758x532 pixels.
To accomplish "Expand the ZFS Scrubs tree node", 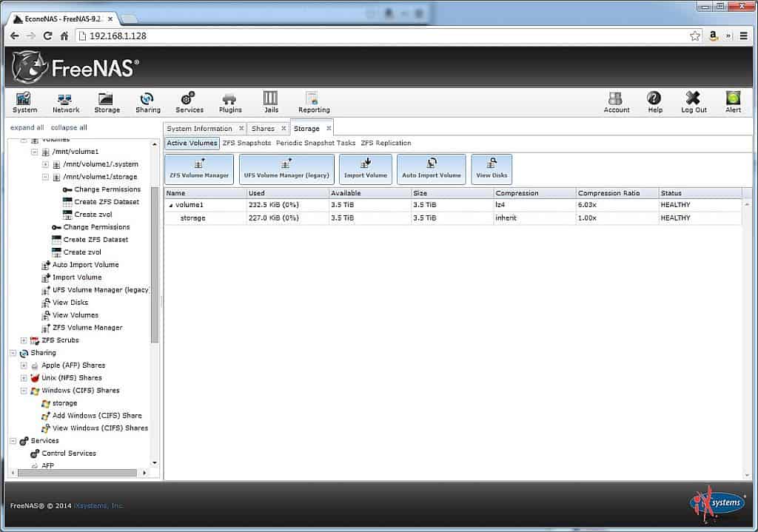I will [x=23, y=340].
